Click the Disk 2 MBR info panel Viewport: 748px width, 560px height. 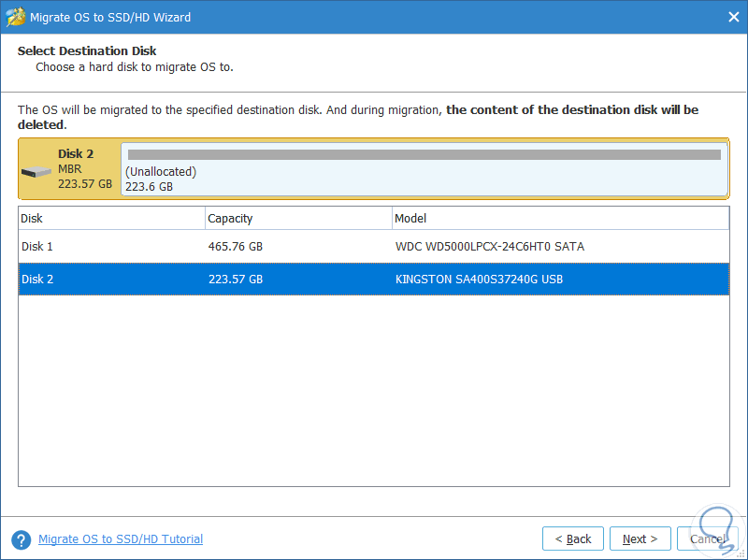tap(84, 168)
